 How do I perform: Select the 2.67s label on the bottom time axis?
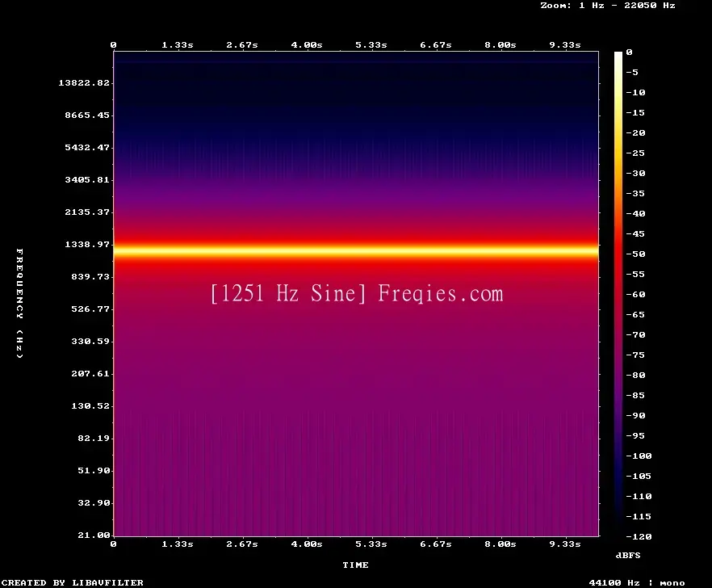point(242,544)
